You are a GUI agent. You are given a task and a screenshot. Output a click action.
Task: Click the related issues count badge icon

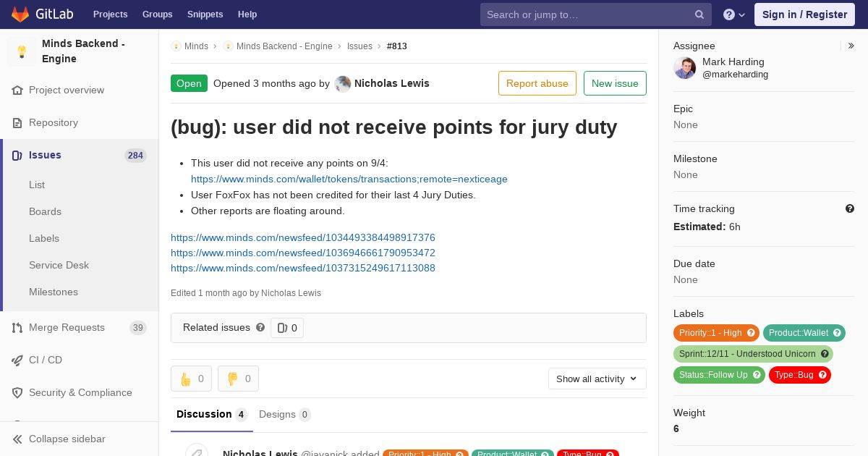(287, 328)
